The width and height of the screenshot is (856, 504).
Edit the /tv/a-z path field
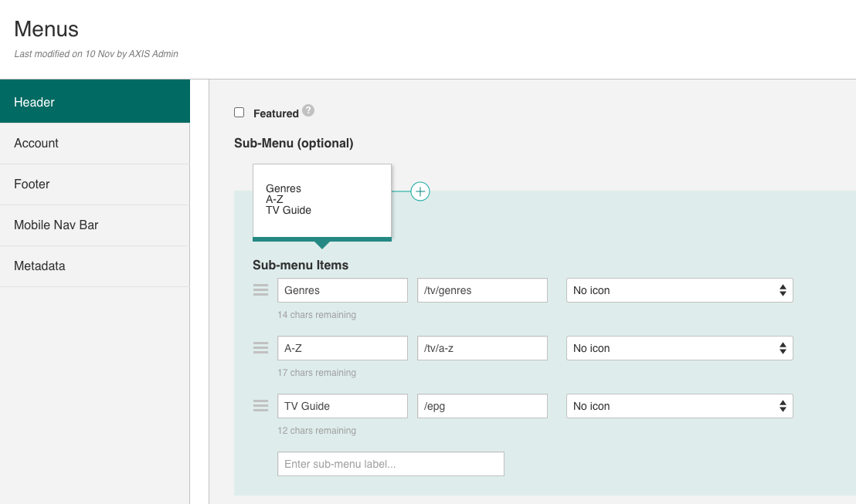coord(482,348)
